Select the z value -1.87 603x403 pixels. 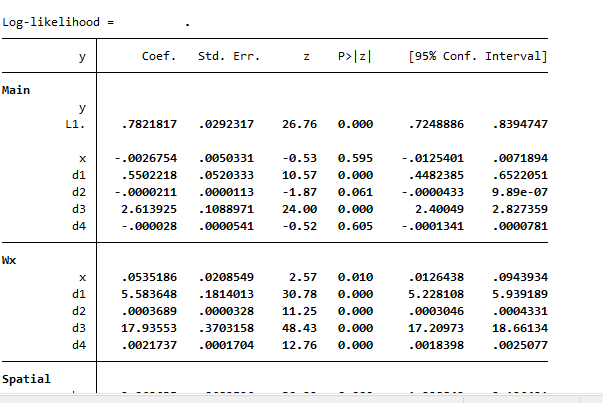[300, 192]
